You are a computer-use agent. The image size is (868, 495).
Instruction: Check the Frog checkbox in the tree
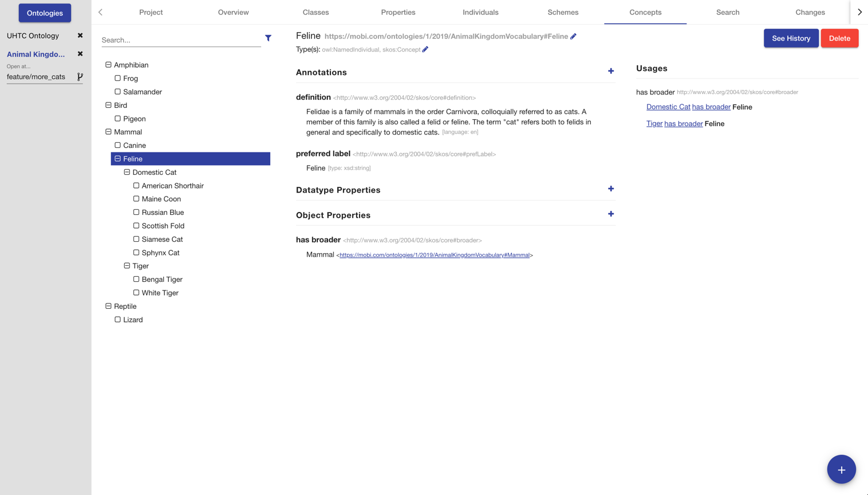117,78
